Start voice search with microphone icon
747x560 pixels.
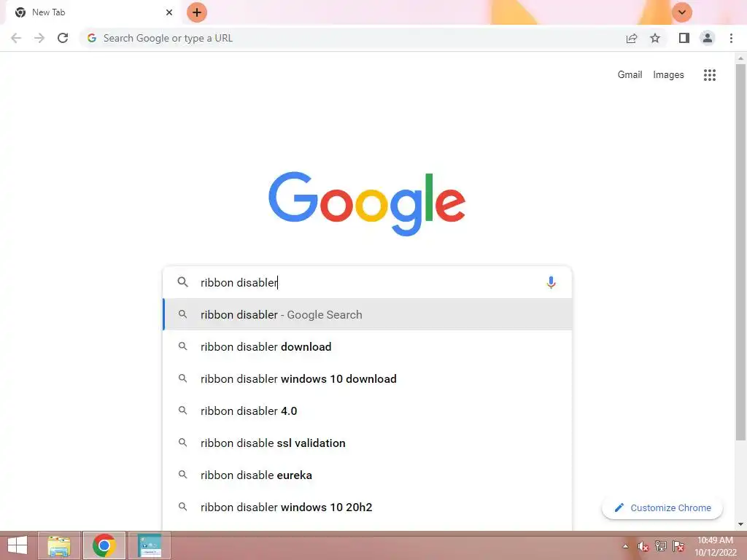[x=551, y=282]
